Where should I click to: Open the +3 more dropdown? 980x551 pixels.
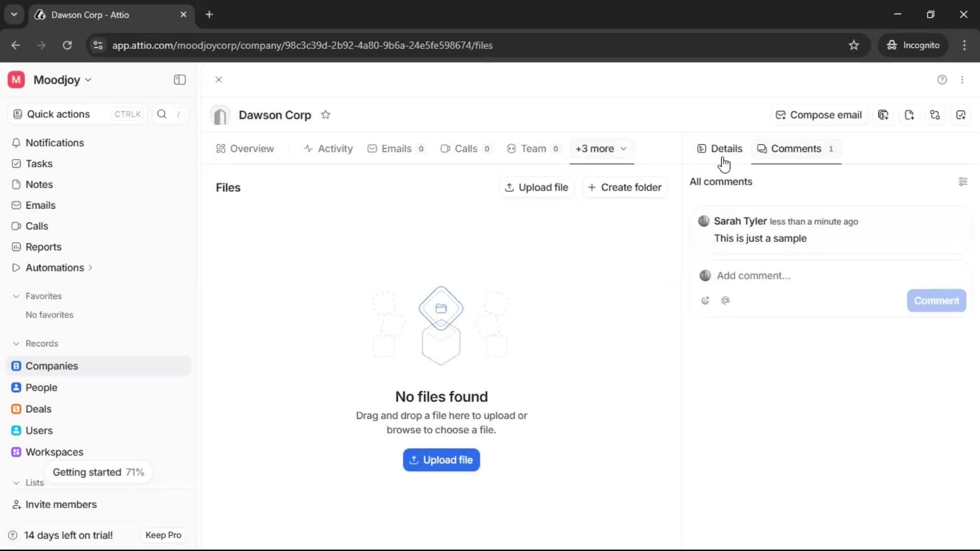601,149
